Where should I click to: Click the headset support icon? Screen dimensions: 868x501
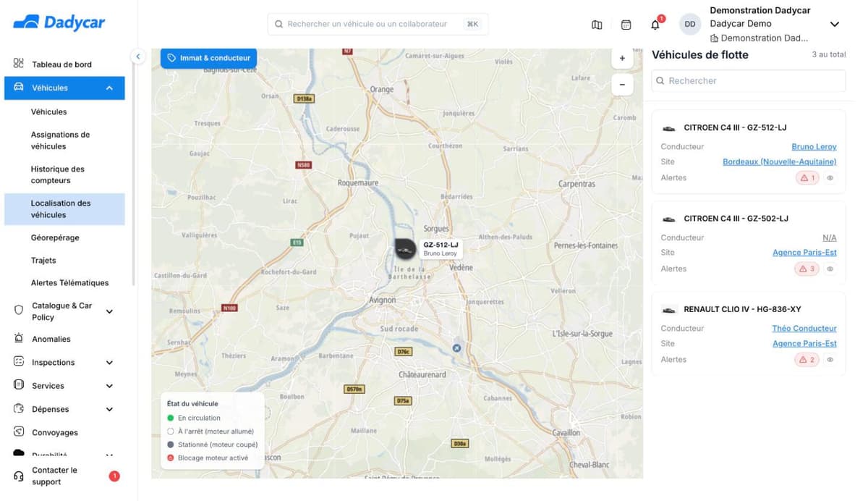[19, 476]
